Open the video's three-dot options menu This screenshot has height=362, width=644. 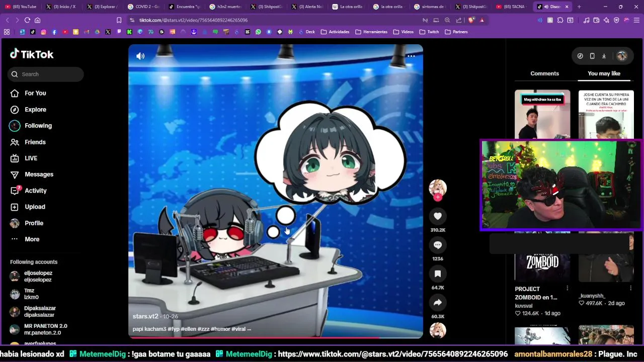pyautogui.click(x=411, y=56)
